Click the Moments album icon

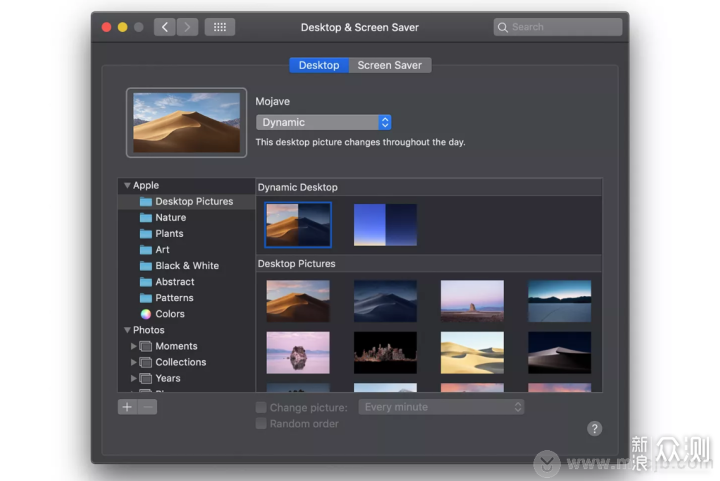tap(146, 346)
